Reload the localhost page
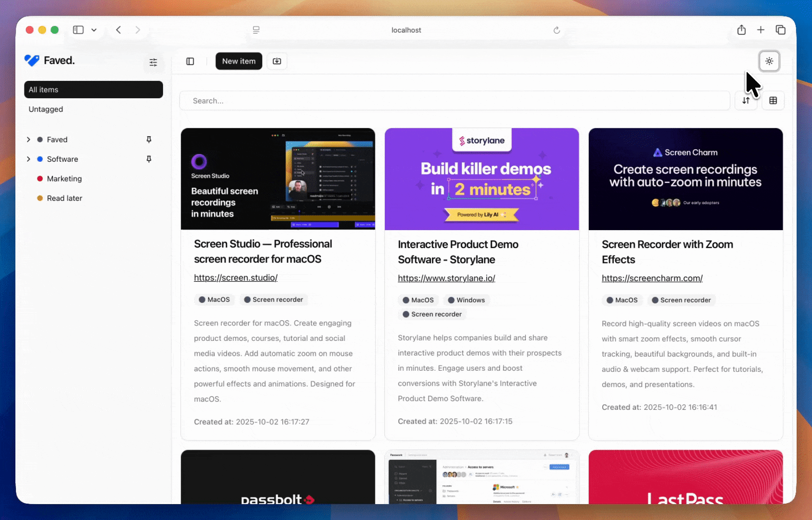The width and height of the screenshot is (812, 520). pos(557,30)
